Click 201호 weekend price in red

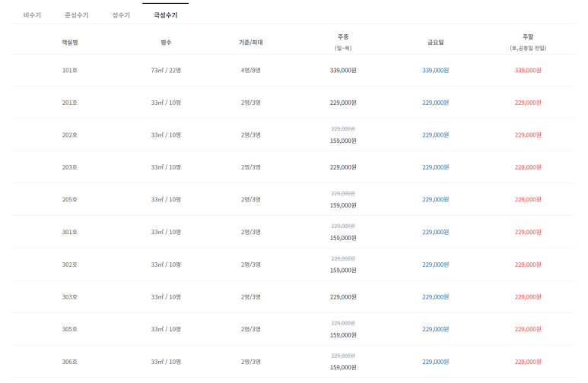tap(528, 103)
